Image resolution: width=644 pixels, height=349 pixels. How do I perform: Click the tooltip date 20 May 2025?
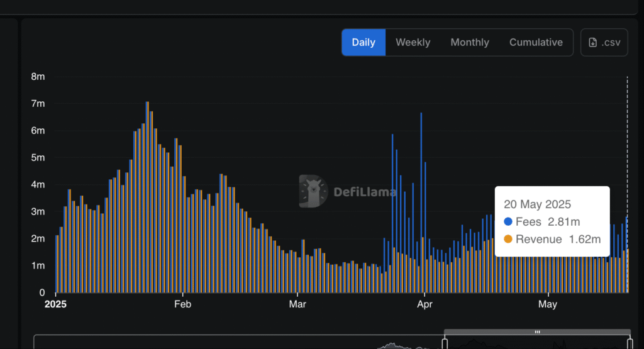(537, 204)
